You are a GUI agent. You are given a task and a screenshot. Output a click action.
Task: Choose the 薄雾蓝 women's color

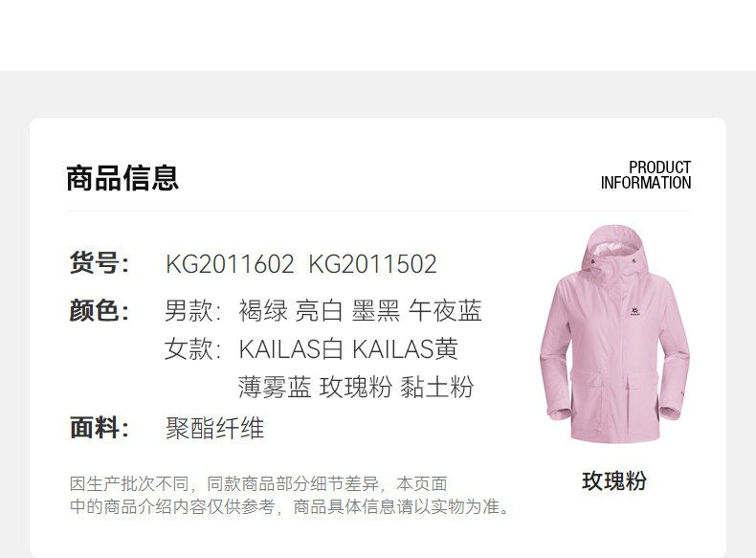point(275,388)
